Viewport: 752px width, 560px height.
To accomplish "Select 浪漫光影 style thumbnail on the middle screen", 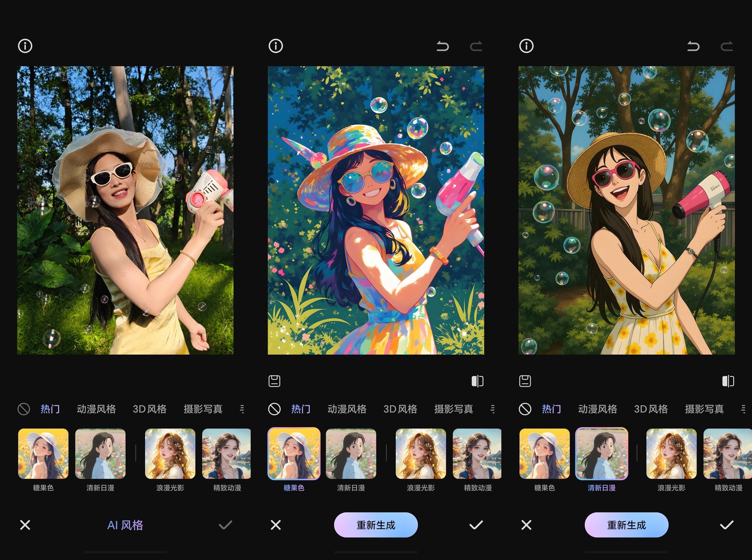I will (421, 454).
